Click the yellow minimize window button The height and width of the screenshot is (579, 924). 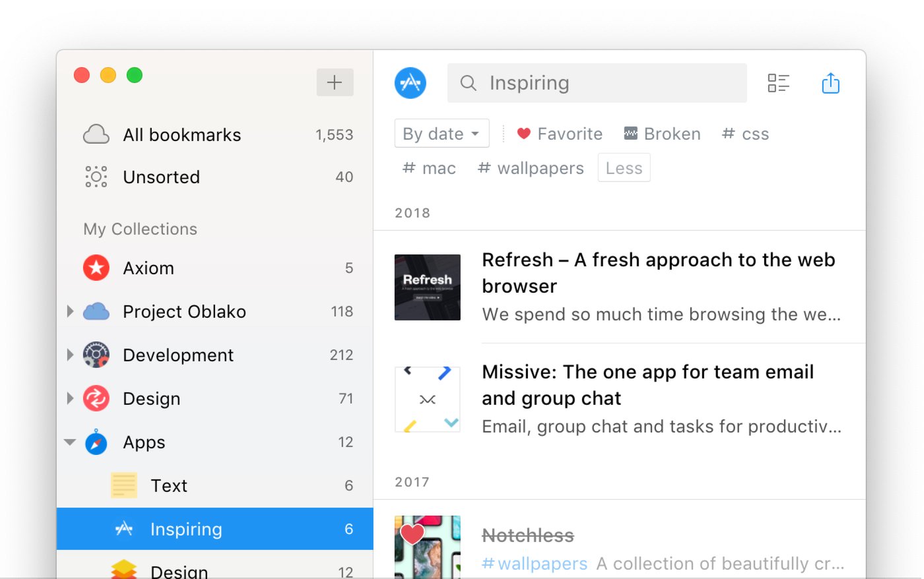pyautogui.click(x=108, y=75)
